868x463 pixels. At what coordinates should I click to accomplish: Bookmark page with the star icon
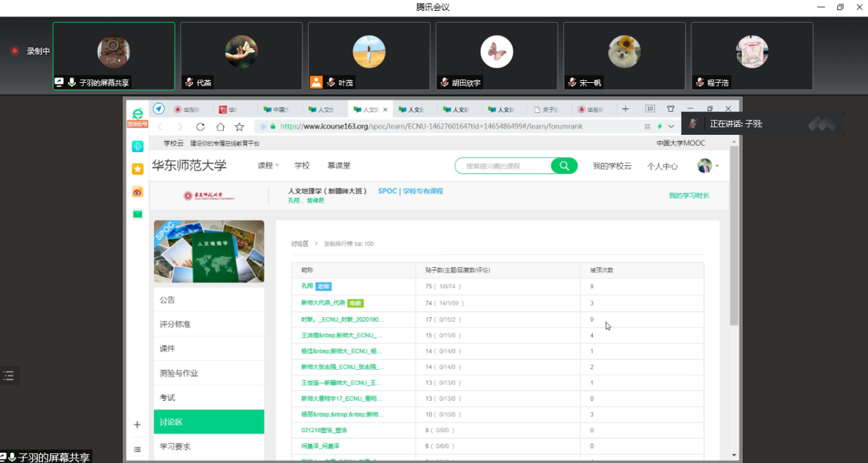[240, 127]
